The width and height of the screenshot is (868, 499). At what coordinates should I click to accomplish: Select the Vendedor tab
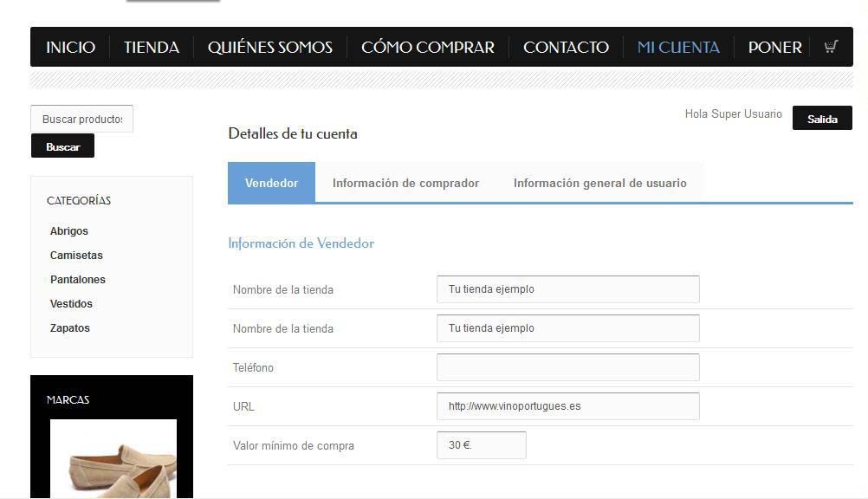pyautogui.click(x=271, y=183)
